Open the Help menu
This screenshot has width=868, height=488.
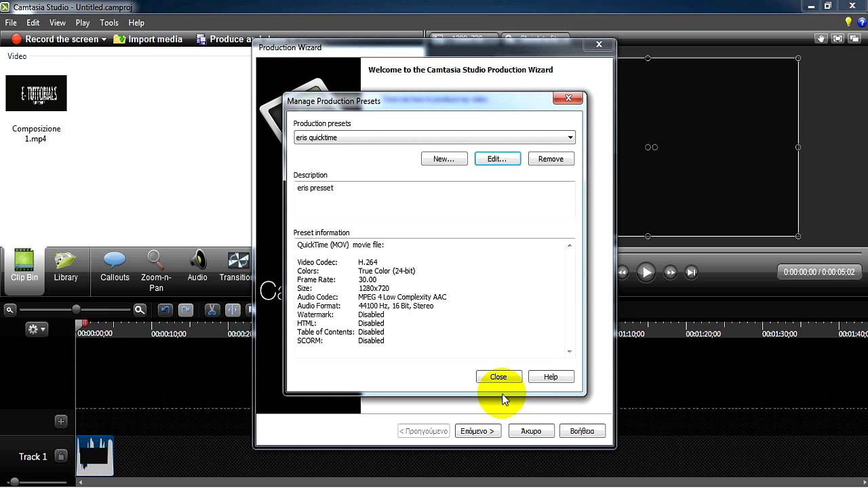coord(136,22)
